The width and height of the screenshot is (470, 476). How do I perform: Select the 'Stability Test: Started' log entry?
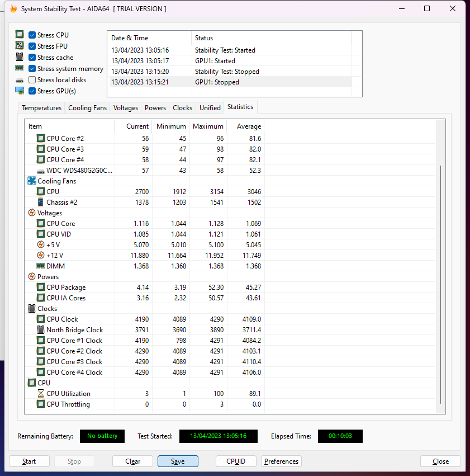230,50
